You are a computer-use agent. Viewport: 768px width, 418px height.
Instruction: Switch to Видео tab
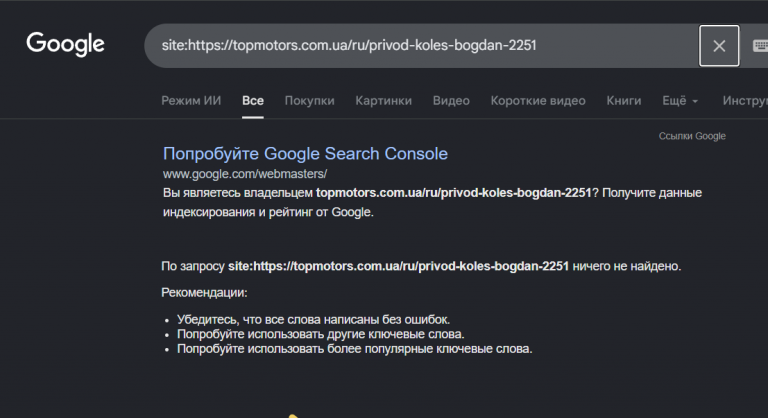[x=451, y=100]
